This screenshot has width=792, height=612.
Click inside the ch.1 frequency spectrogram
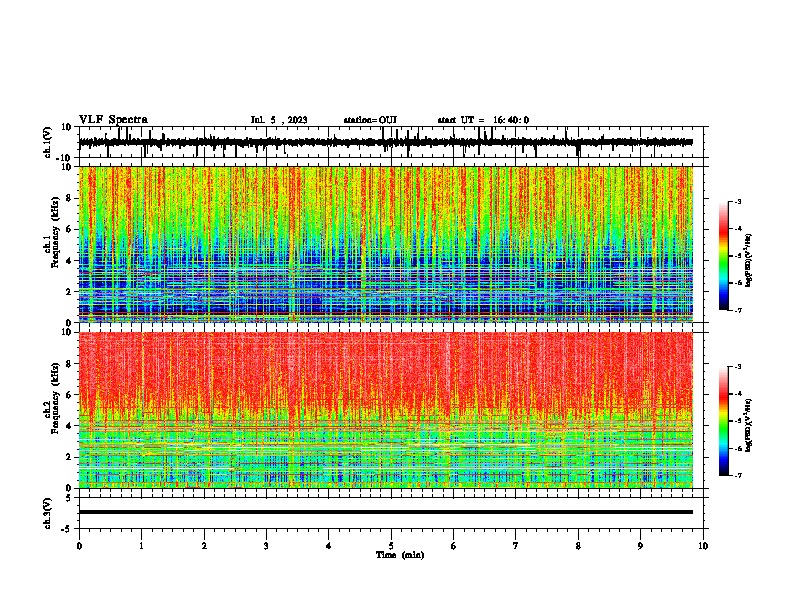pyautogui.click(x=386, y=244)
